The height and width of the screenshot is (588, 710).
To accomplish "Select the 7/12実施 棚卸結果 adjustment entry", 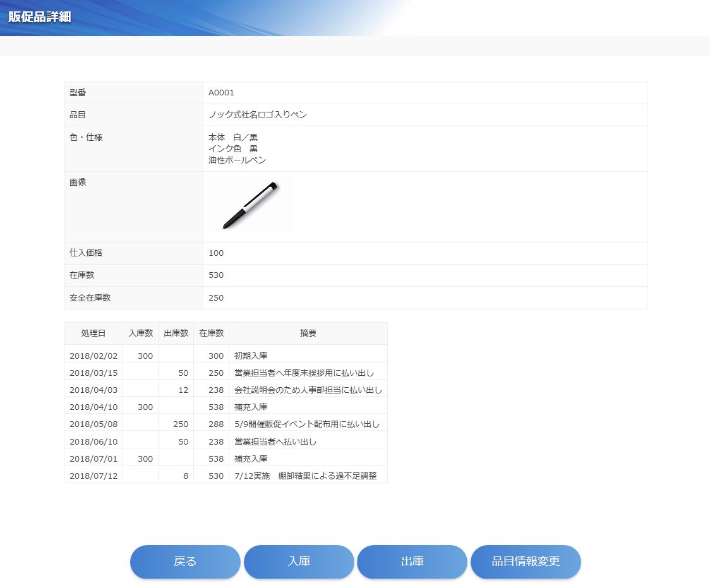I will [305, 476].
